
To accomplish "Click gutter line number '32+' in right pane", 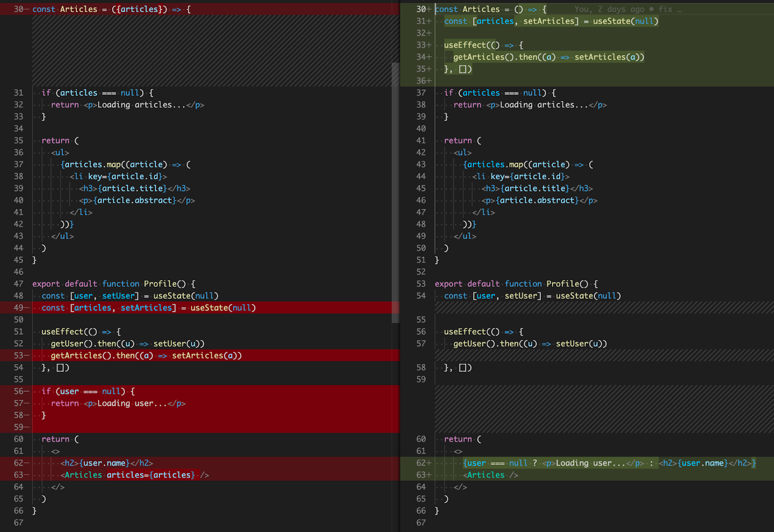I will [424, 33].
